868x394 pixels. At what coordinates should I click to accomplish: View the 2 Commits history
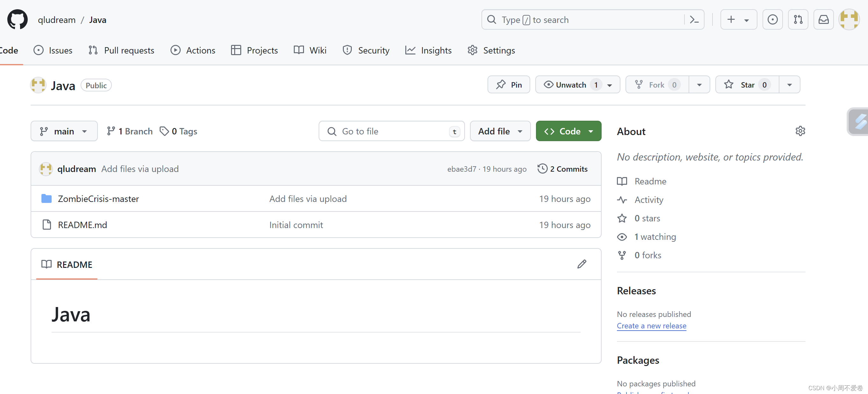tap(563, 169)
